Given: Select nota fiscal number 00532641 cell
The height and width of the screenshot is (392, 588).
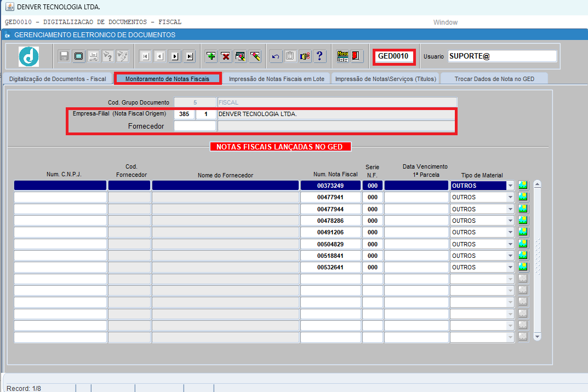Looking at the screenshot, I should pyautogui.click(x=330, y=267).
